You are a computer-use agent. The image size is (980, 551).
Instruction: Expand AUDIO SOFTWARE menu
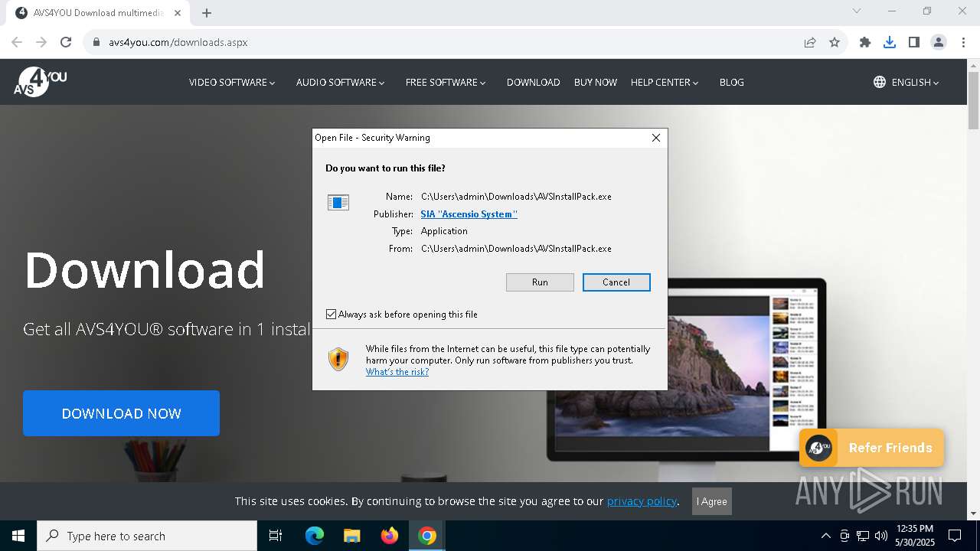point(341,82)
